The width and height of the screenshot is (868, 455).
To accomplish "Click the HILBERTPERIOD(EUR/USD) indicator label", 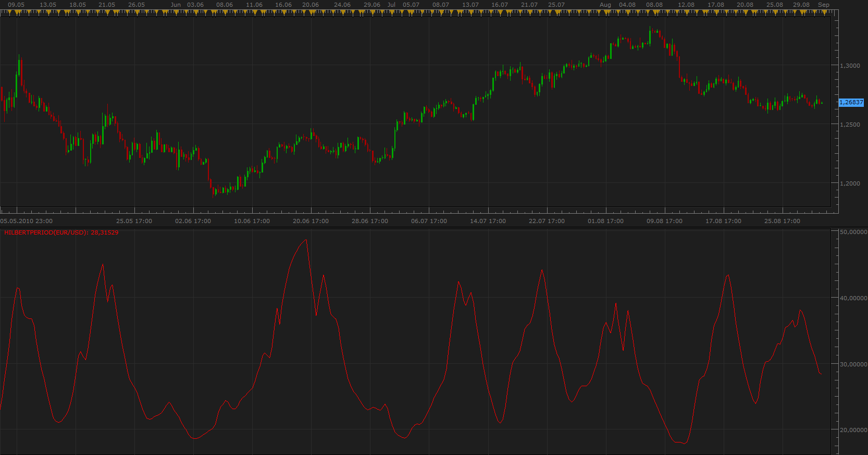I will pyautogui.click(x=61, y=232).
